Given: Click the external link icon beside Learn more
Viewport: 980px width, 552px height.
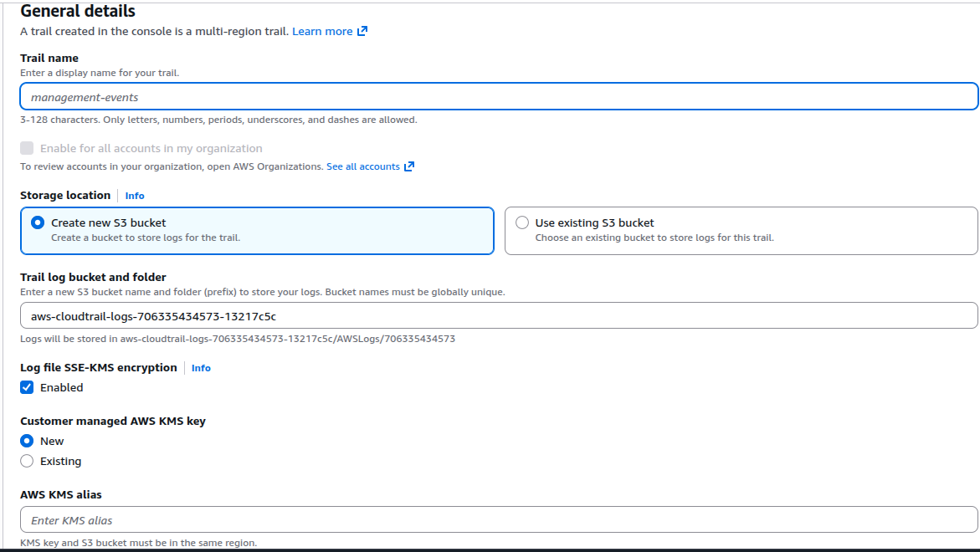Looking at the screenshot, I should coord(362,31).
